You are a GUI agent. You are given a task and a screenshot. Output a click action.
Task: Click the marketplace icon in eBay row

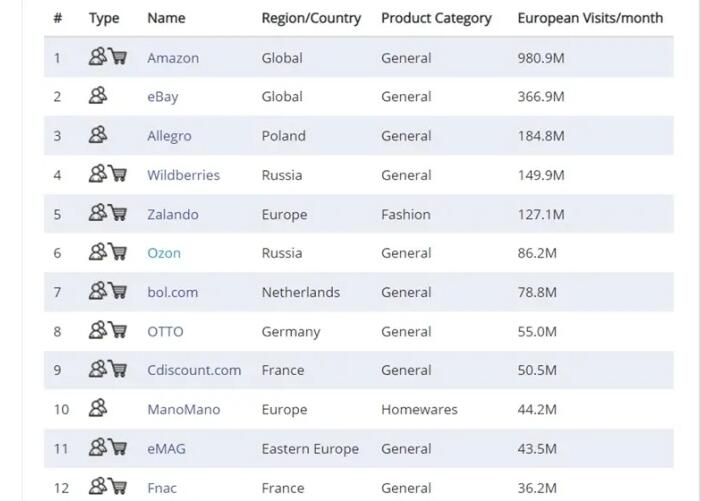click(98, 95)
